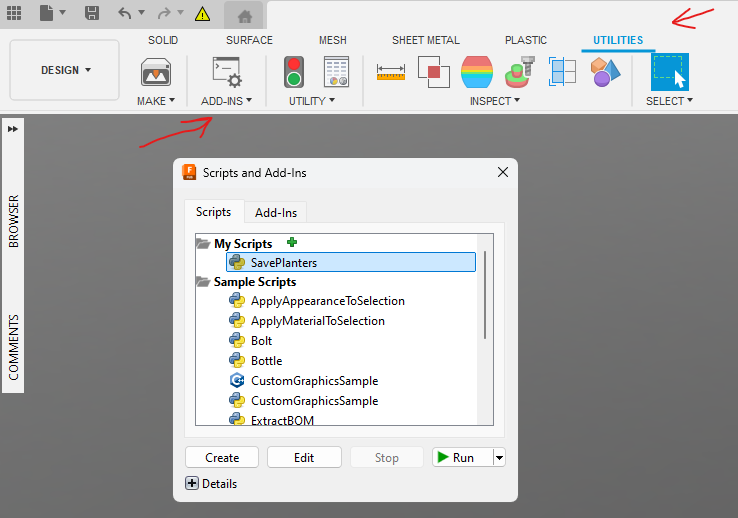Go to the Home tab icon
Screen dimensions: 738x518
click(245, 16)
